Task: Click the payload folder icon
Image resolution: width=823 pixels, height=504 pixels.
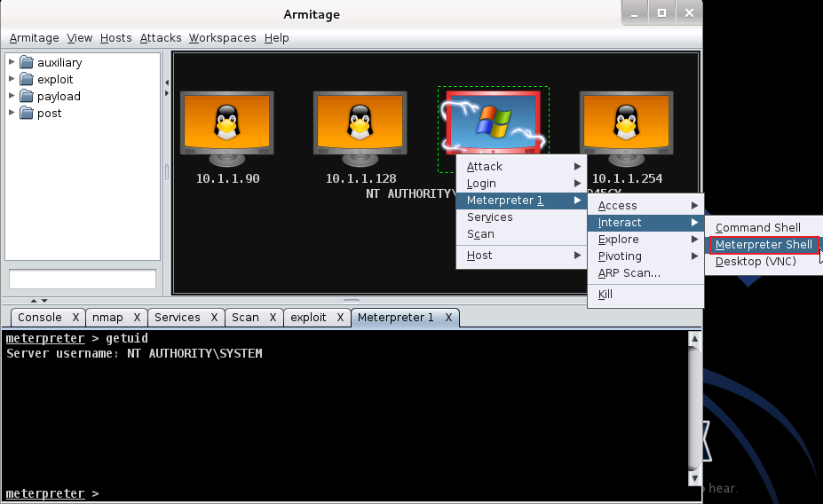Action: tap(27, 96)
